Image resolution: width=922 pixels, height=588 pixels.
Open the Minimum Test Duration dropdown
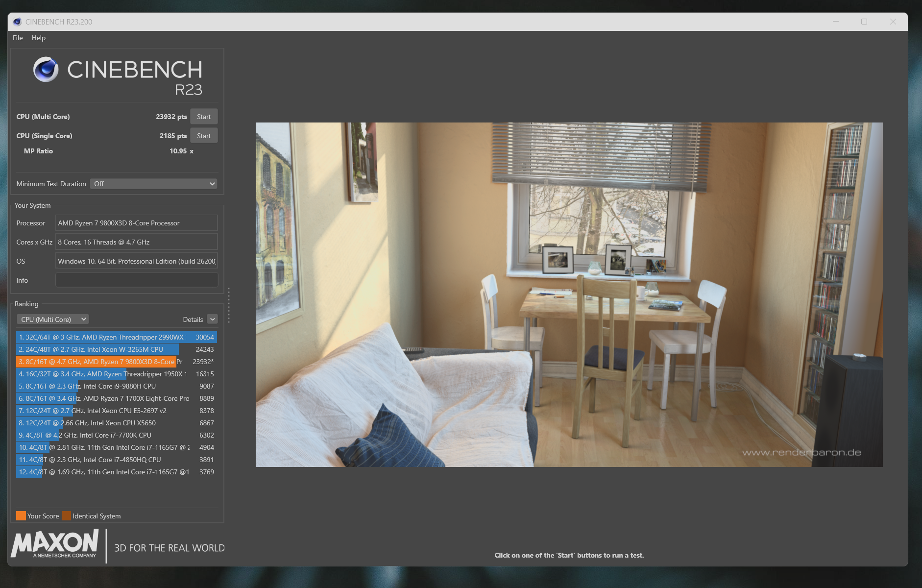click(x=153, y=184)
